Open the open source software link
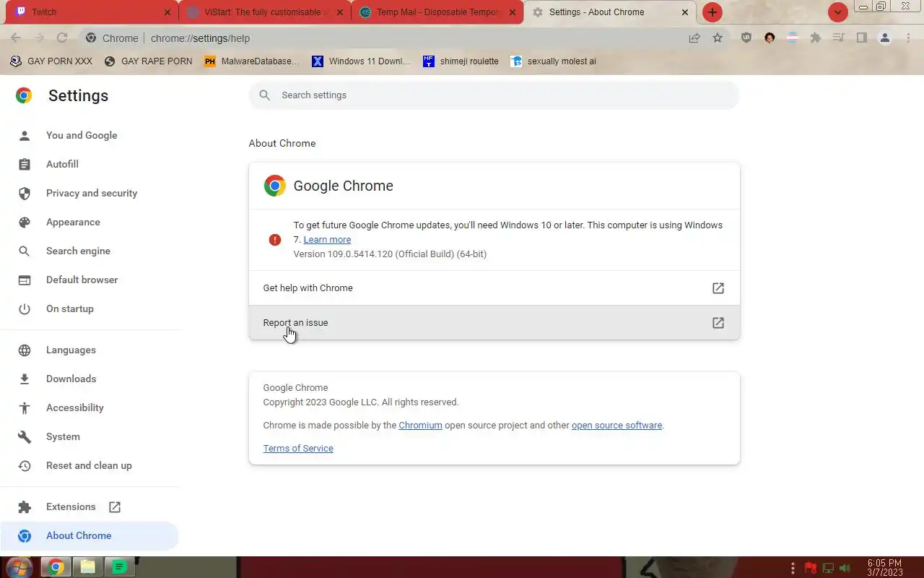Screen dimensions: 924x578 click(x=616, y=426)
